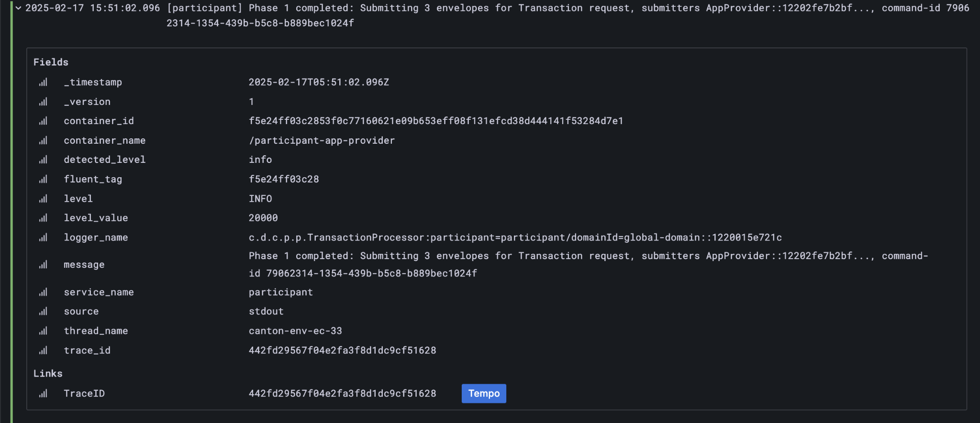
Task: Toggle stats view for level_value field
Action: tap(43, 217)
